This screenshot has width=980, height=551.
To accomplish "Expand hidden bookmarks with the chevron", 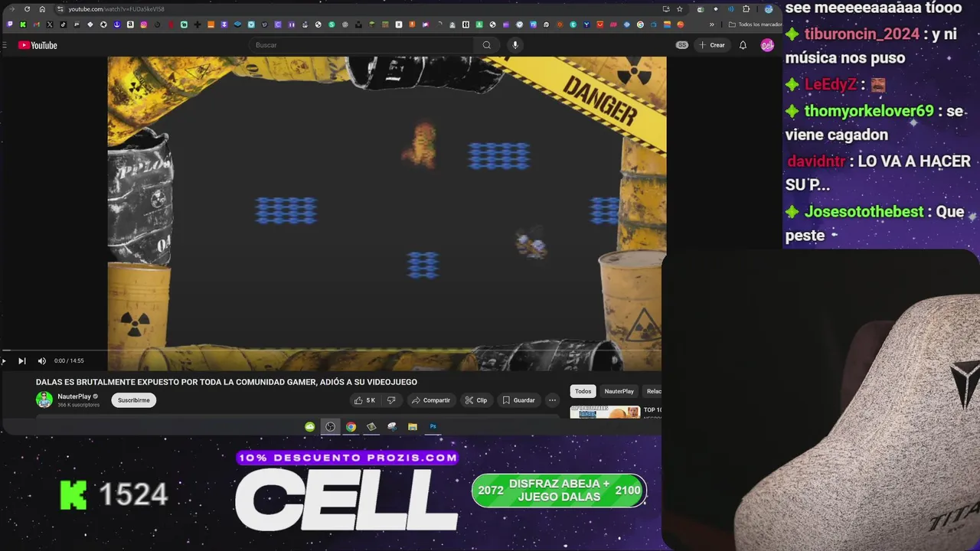I will (712, 24).
